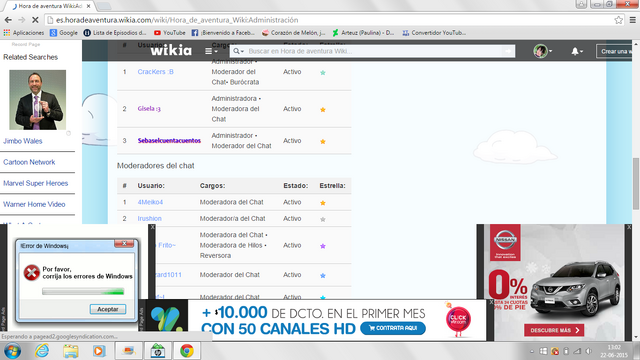Open the Warner Home Video related search

pyautogui.click(x=34, y=204)
